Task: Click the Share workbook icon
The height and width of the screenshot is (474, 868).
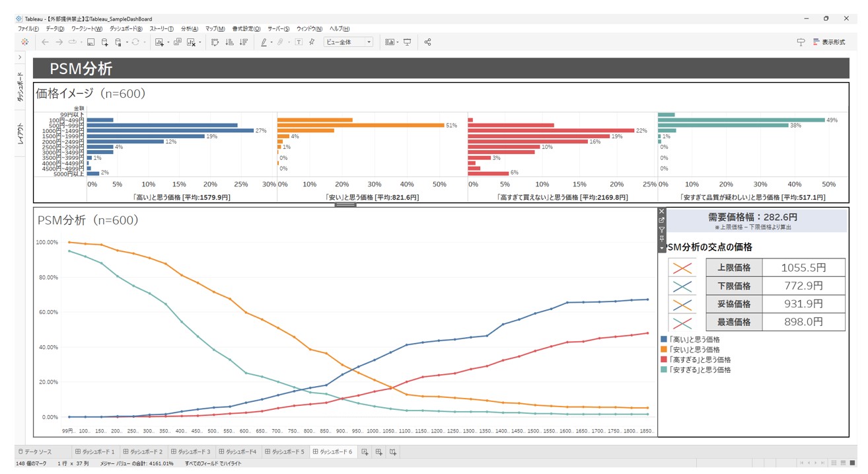Action: click(x=427, y=42)
